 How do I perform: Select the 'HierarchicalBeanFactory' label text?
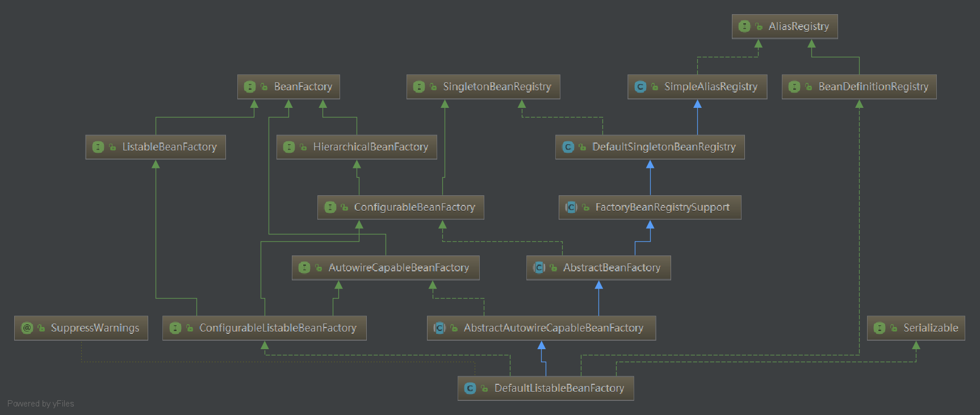pyautogui.click(x=371, y=146)
